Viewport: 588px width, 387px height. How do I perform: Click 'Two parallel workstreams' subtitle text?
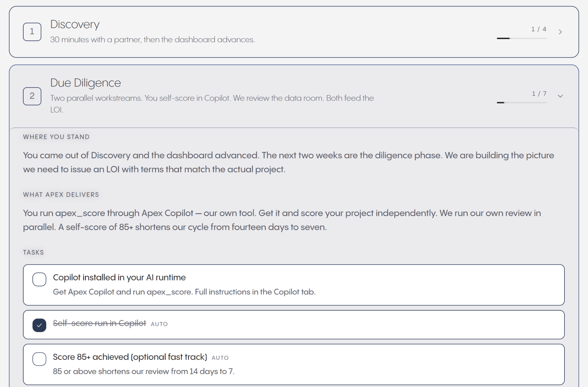click(x=212, y=104)
